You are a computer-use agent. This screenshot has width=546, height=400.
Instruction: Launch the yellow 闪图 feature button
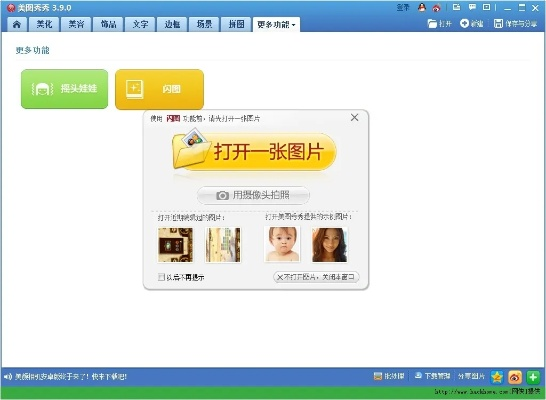coord(159,89)
